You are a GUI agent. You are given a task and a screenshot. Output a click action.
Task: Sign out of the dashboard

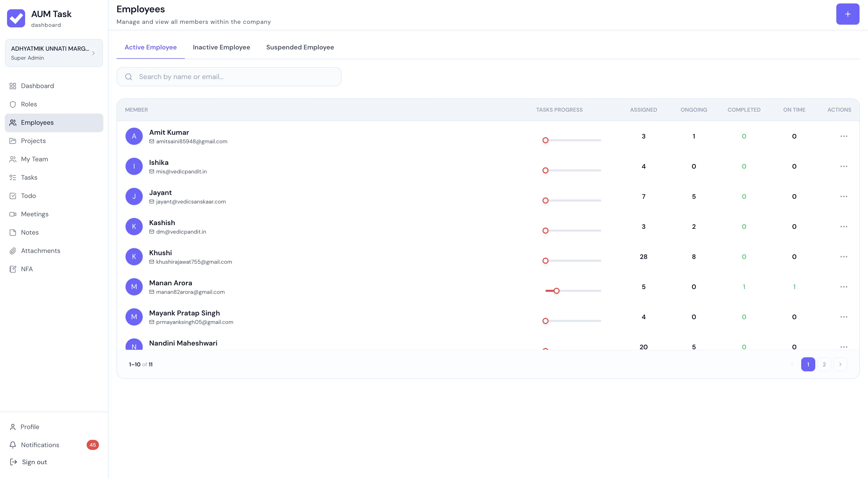coord(54,462)
